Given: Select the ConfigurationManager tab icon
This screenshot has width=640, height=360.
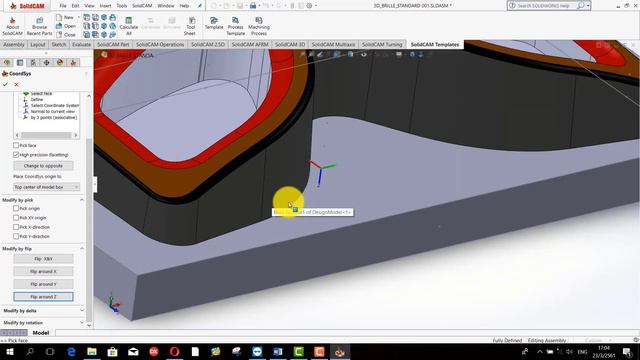Looking at the screenshot, I should click(x=33, y=62).
